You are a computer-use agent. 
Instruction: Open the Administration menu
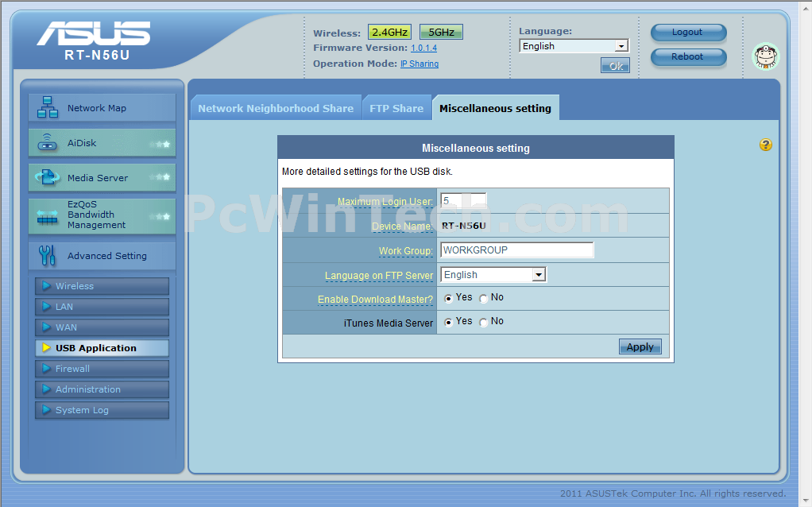[102, 389]
